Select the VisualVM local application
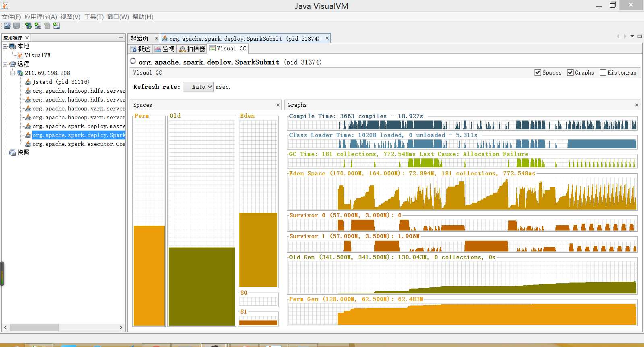Image resolution: width=644 pixels, height=347 pixels. [37, 55]
